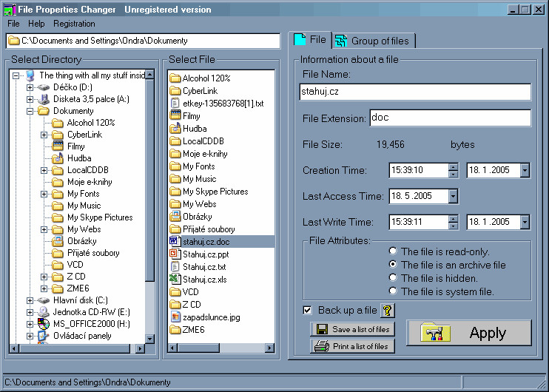
Task: Expand the My Fonts tree node
Action: [x=44, y=194]
